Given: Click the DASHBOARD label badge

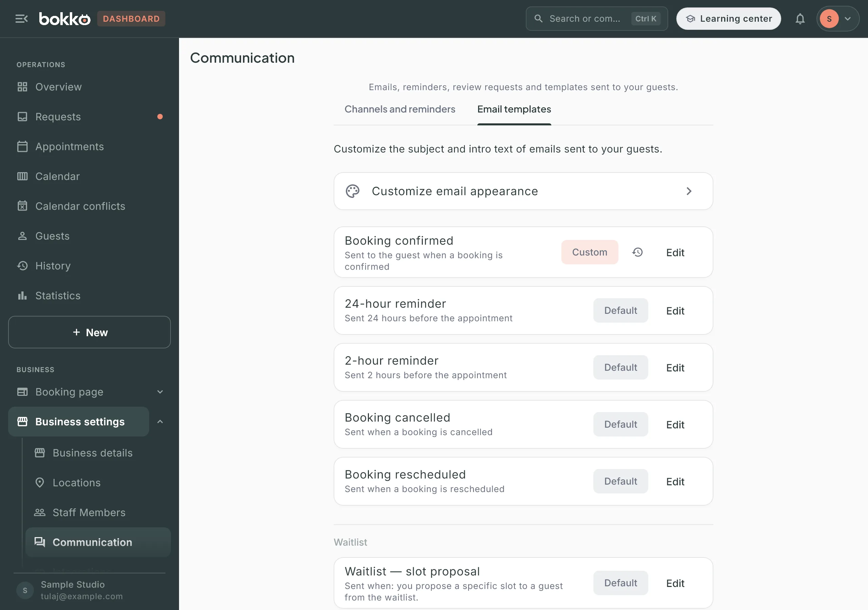Looking at the screenshot, I should click(x=131, y=19).
